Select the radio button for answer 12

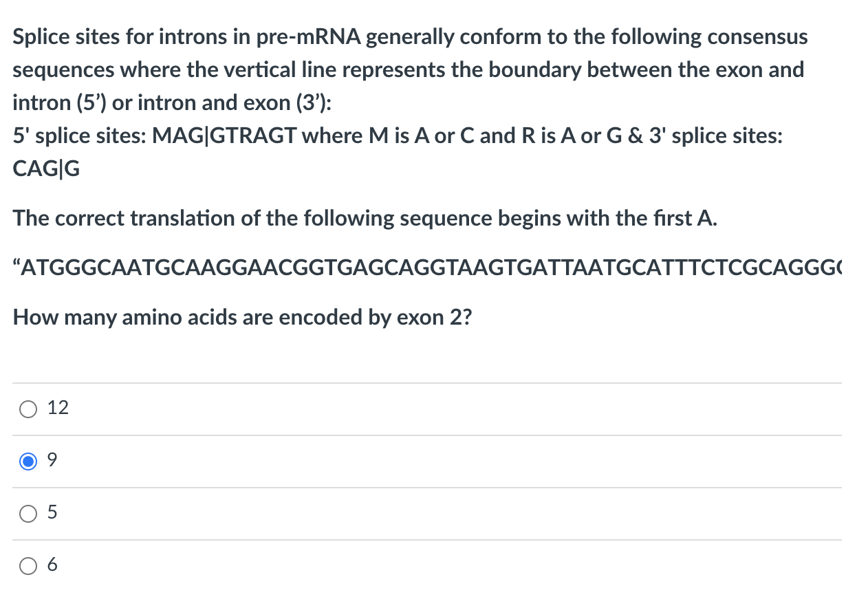point(28,409)
